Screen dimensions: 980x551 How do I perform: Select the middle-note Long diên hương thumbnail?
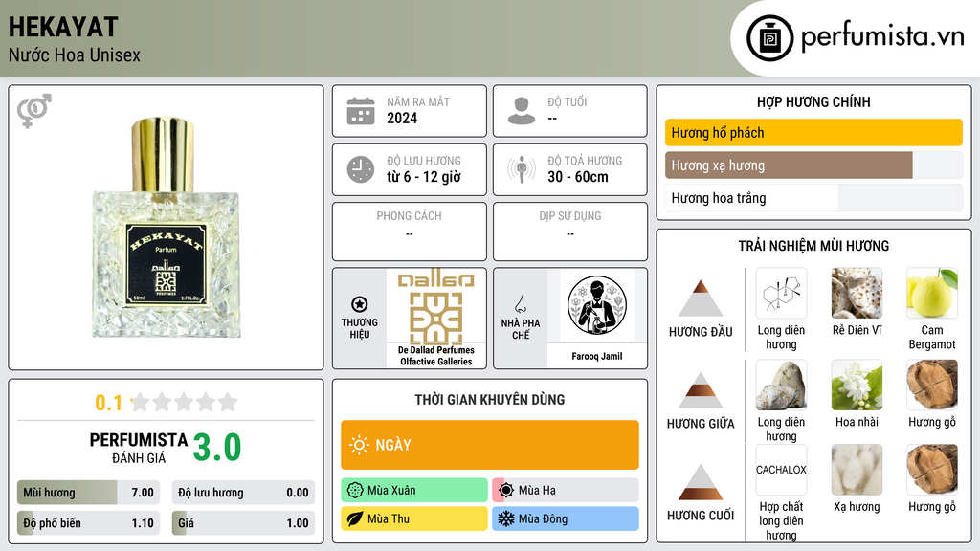click(781, 386)
